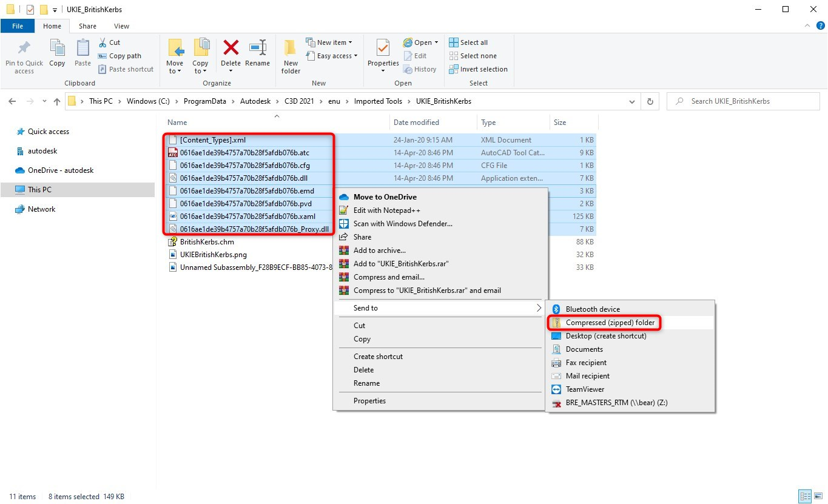Delete selected files using the red X icon
828x504 pixels.
pos(231,52)
